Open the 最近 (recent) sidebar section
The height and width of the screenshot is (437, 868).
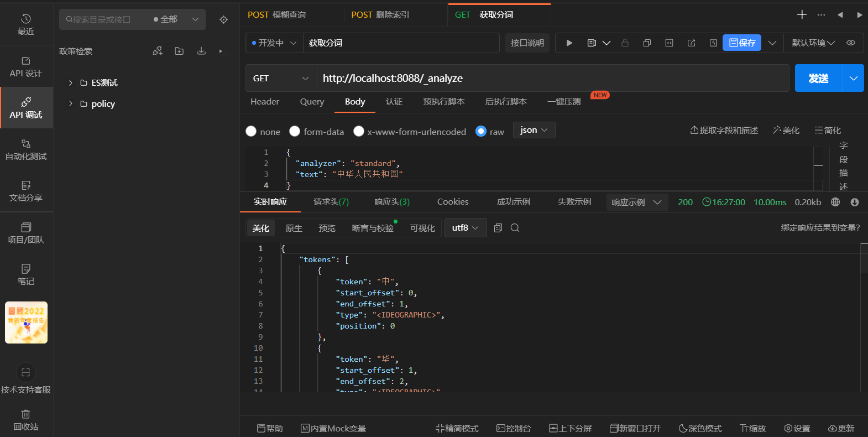[x=26, y=24]
